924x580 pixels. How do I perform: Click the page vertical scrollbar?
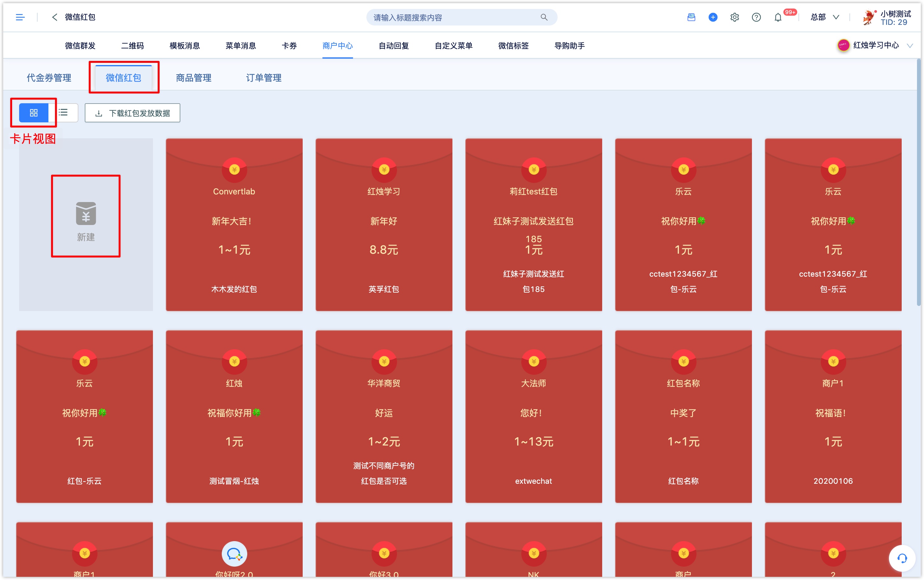point(919,182)
